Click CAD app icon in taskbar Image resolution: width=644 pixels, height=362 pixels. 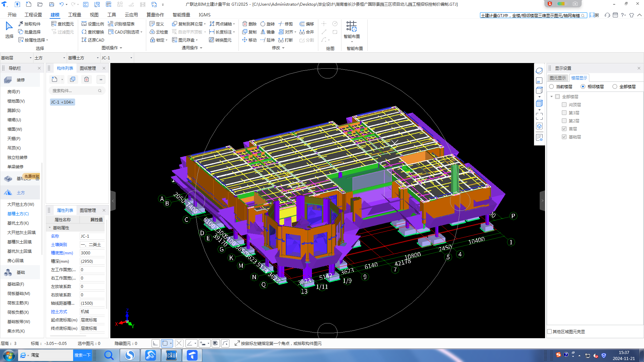[x=171, y=355]
